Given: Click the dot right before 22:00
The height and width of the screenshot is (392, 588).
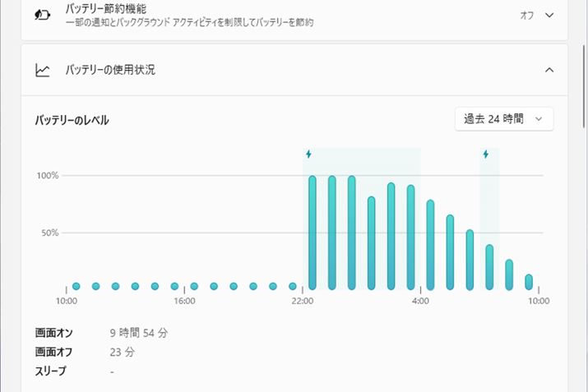Looking at the screenshot, I should [x=293, y=286].
